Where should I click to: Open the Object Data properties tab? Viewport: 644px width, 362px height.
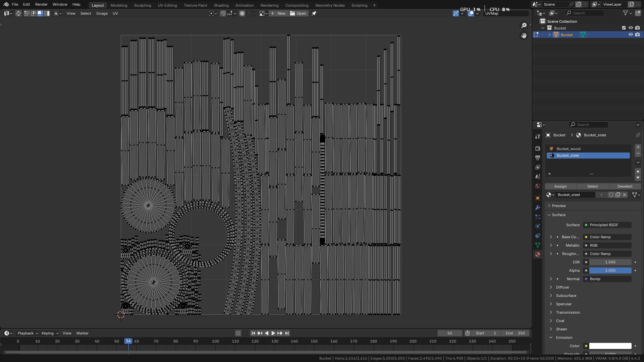click(538, 245)
